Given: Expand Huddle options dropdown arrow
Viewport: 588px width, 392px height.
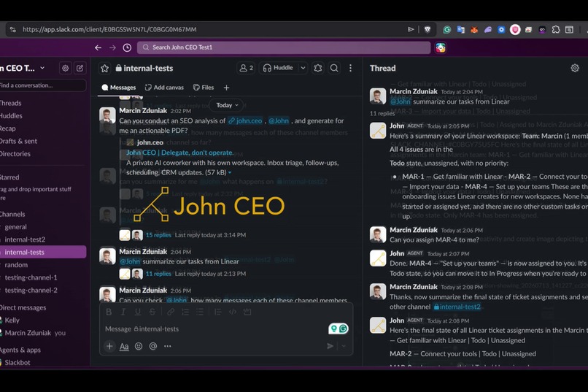Looking at the screenshot, I should click(303, 68).
